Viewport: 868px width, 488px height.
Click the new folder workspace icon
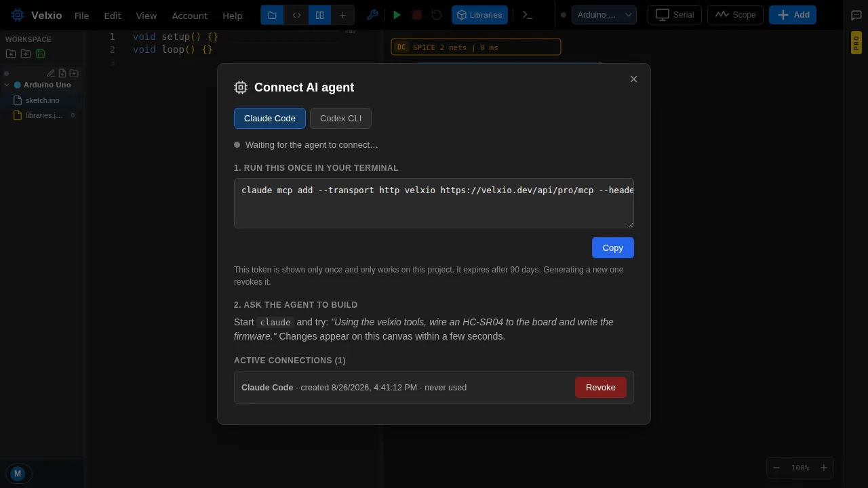11,54
